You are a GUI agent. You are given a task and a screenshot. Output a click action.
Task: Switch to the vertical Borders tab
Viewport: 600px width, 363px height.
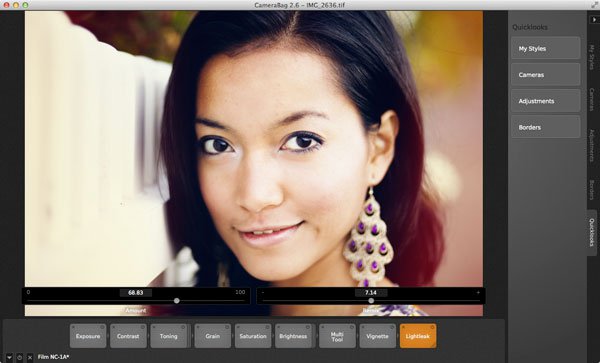click(x=592, y=189)
